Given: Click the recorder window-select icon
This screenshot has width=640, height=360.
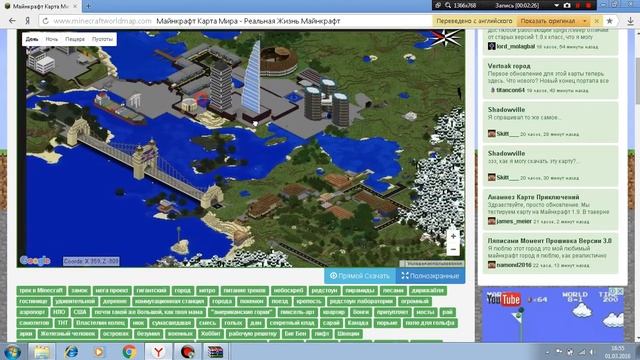Looking at the screenshot, I should [x=438, y=6].
